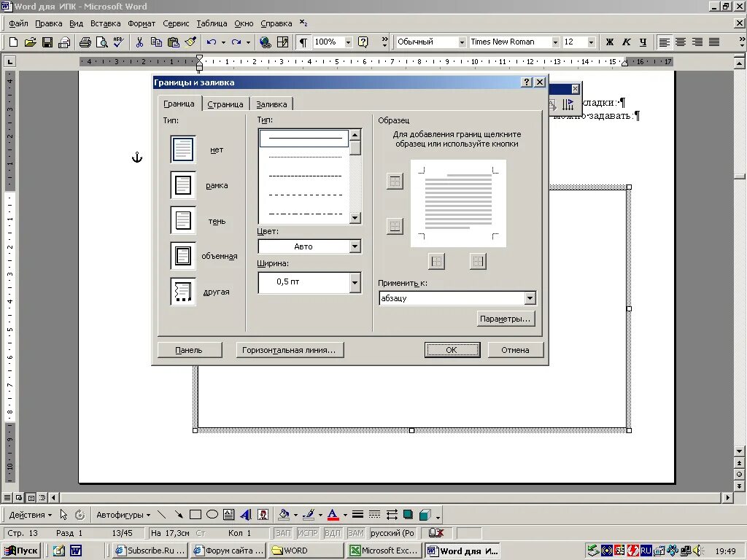Align the text to the right

coord(697,42)
